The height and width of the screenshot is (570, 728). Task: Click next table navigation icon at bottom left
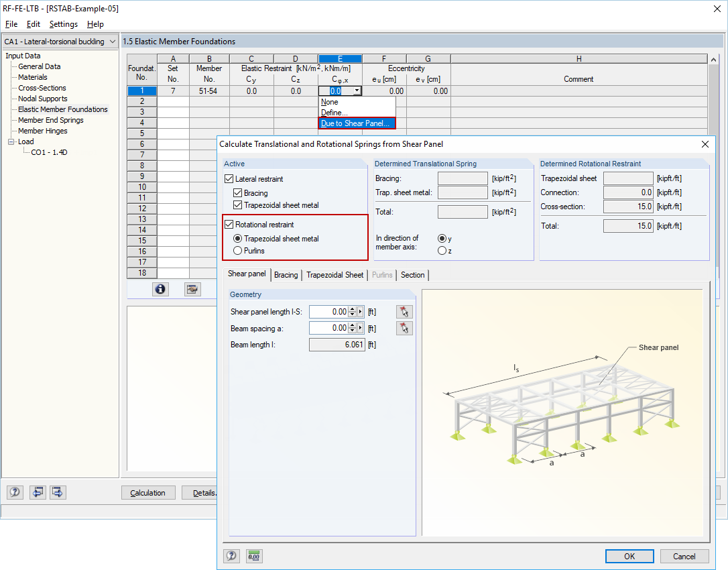(58, 492)
